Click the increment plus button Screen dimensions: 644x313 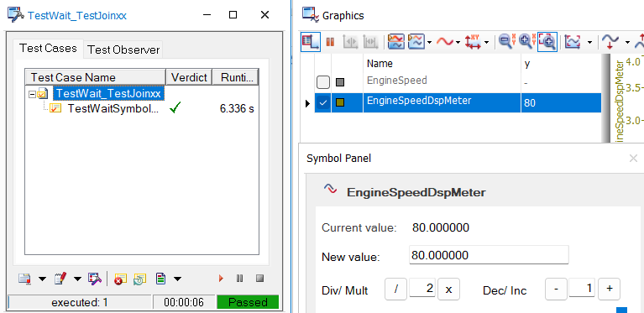tap(609, 289)
